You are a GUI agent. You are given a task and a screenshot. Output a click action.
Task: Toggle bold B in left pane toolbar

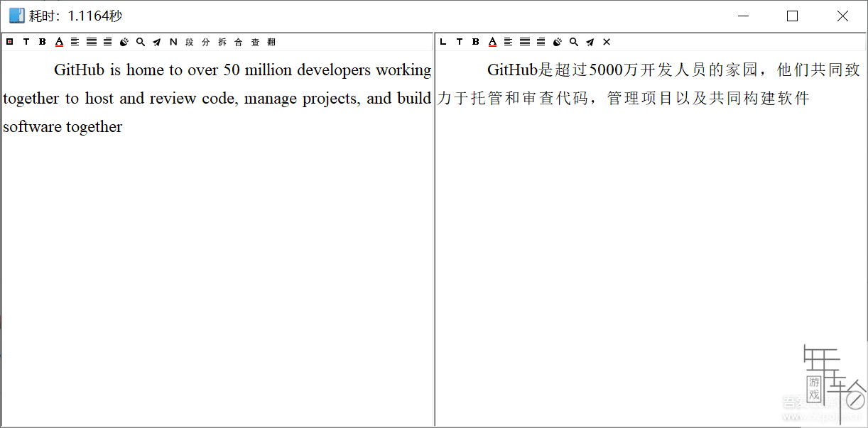coord(43,42)
